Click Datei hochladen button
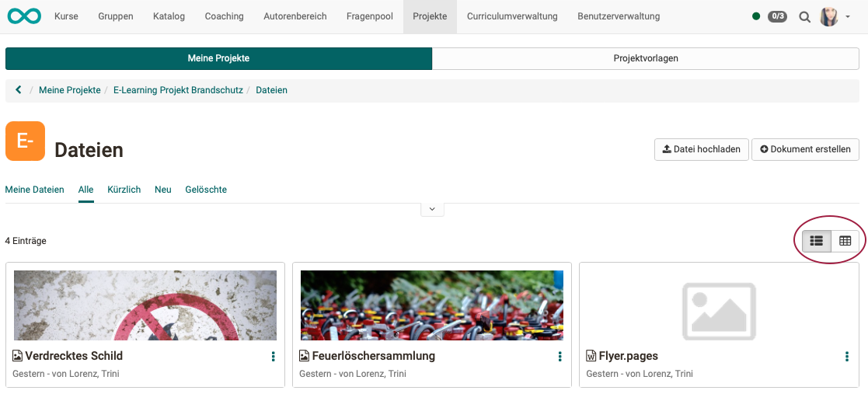Screen dimensions: 868x394 coord(702,149)
